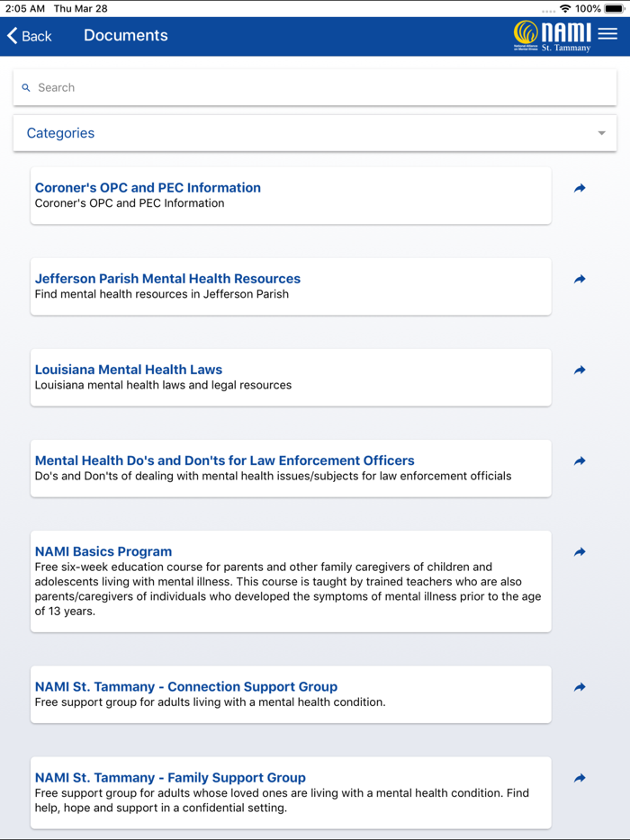The width and height of the screenshot is (630, 840).
Task: Focus the Search input field
Action: tap(315, 87)
